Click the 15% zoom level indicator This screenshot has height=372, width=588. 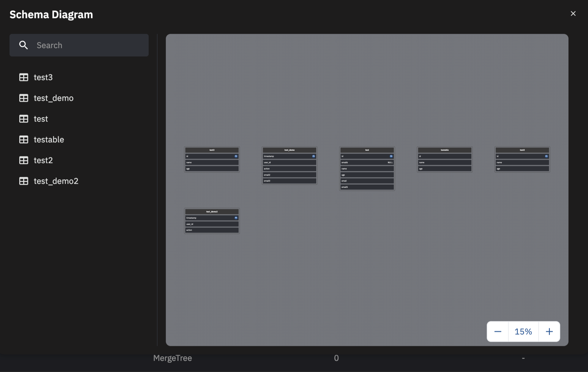coord(523,331)
